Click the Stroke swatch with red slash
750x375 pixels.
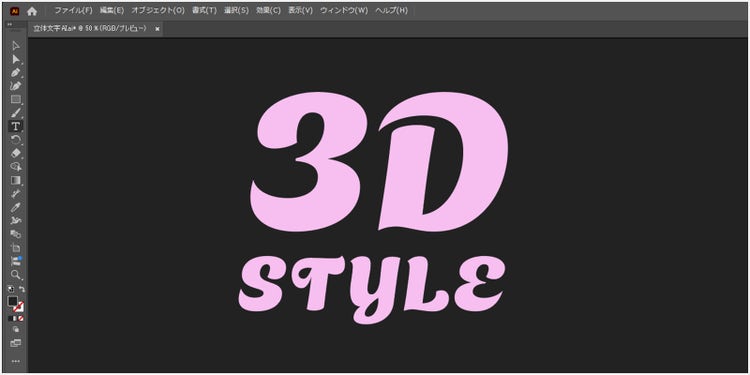[x=19, y=307]
